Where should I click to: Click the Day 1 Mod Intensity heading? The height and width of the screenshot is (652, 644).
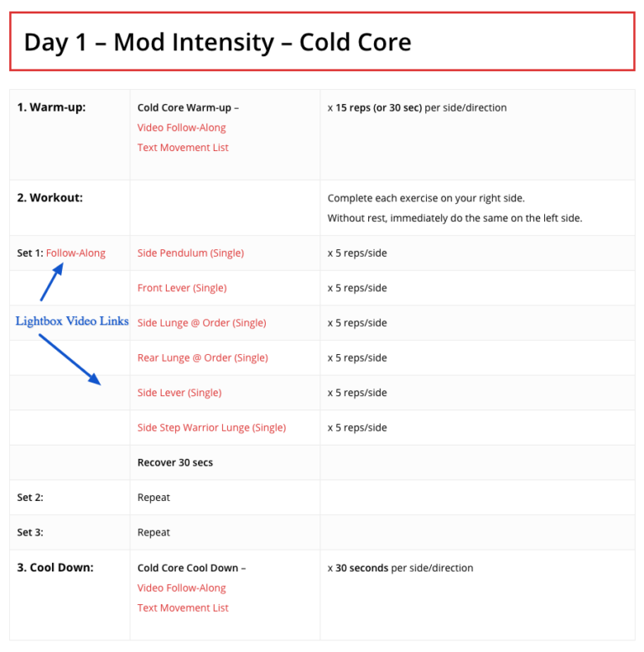[x=217, y=42]
